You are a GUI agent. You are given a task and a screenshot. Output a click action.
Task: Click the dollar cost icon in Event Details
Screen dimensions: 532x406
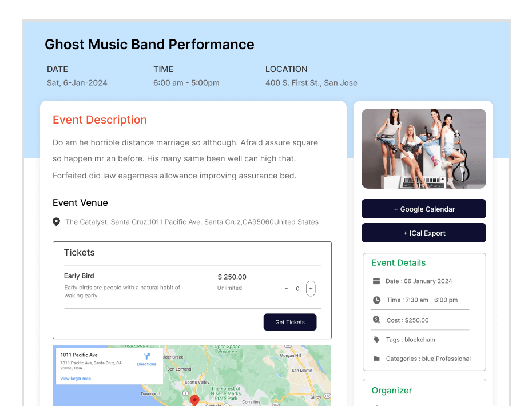(376, 320)
